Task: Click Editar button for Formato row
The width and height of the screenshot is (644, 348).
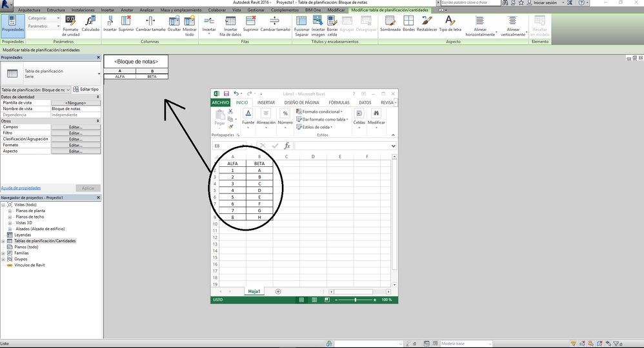Action: [x=75, y=145]
